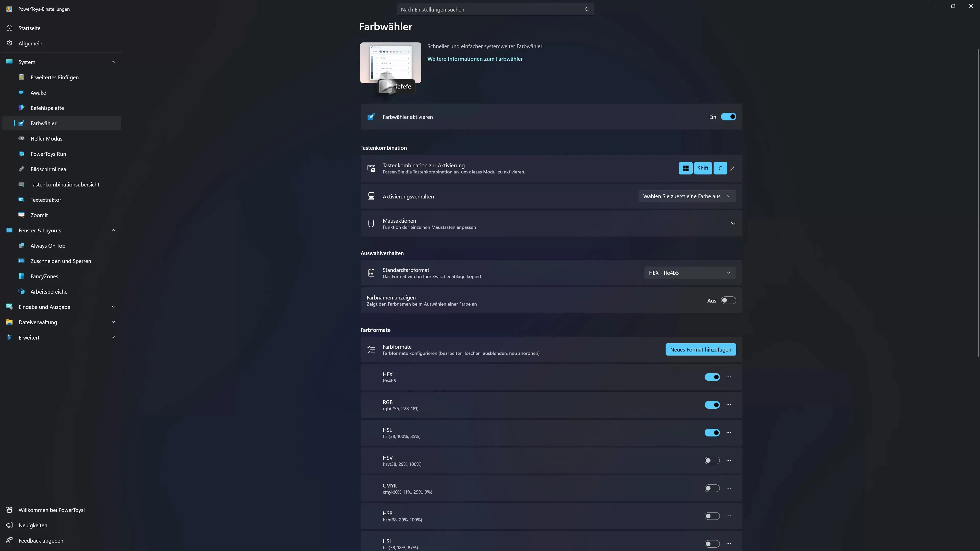Open the Aktivierungsverhalten dropdown

(x=687, y=196)
